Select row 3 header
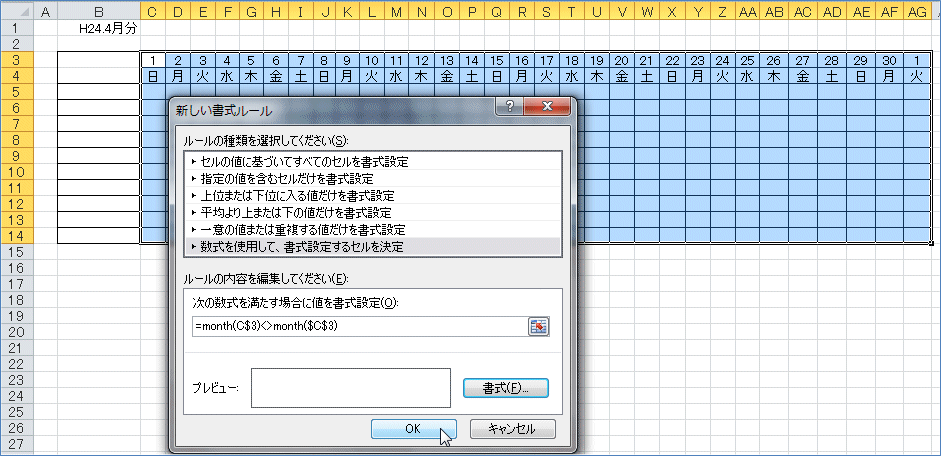This screenshot has height=456, width=941. pos(17,59)
